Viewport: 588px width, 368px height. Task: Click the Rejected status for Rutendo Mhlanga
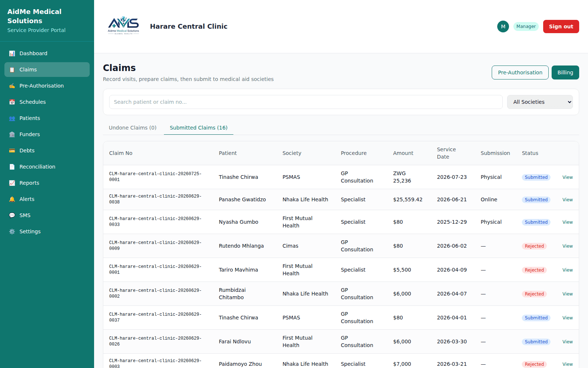pyautogui.click(x=534, y=246)
